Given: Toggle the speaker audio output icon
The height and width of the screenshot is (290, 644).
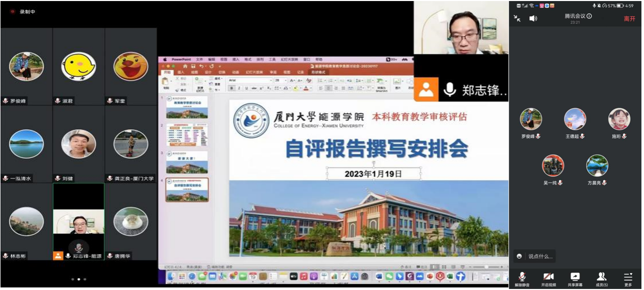Looking at the screenshot, I should click(533, 18).
